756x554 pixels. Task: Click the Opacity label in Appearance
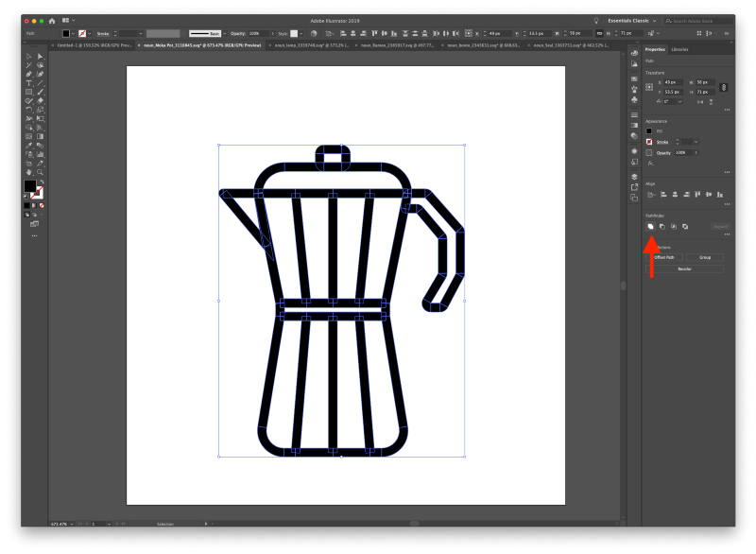[x=663, y=152]
